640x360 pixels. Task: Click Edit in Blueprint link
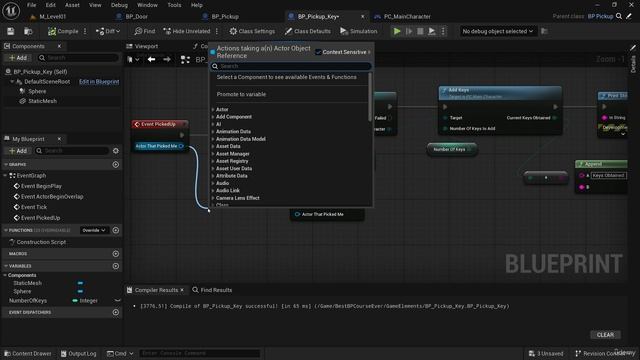click(99, 82)
